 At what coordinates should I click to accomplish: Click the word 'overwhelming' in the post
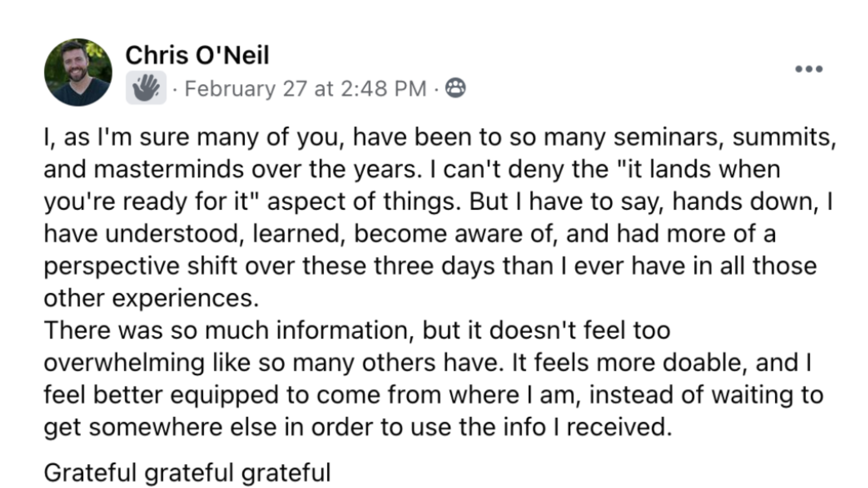124,363
